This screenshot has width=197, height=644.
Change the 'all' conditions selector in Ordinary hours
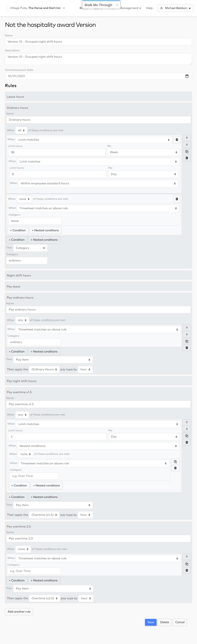[21, 130]
